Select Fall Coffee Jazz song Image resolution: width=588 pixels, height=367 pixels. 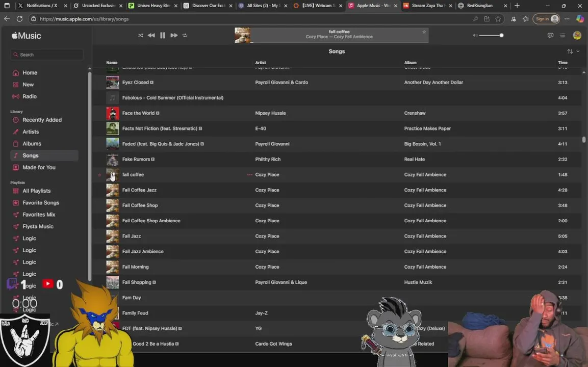click(x=139, y=190)
